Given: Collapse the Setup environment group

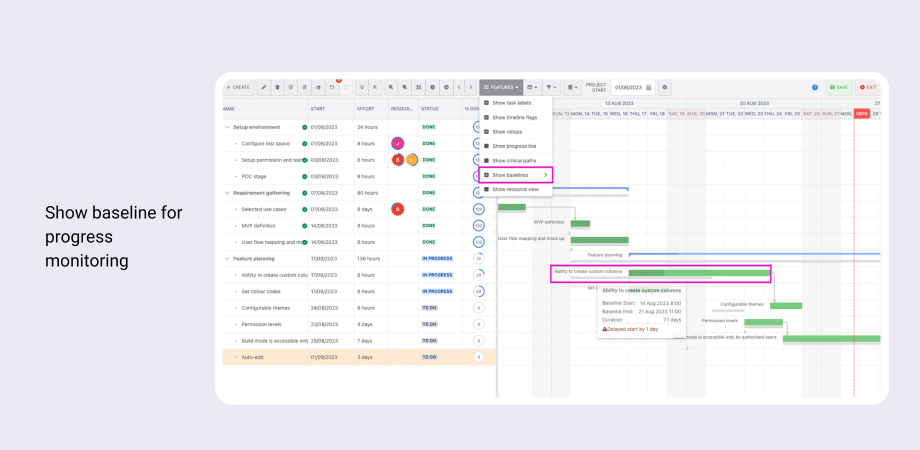Looking at the screenshot, I should (227, 127).
